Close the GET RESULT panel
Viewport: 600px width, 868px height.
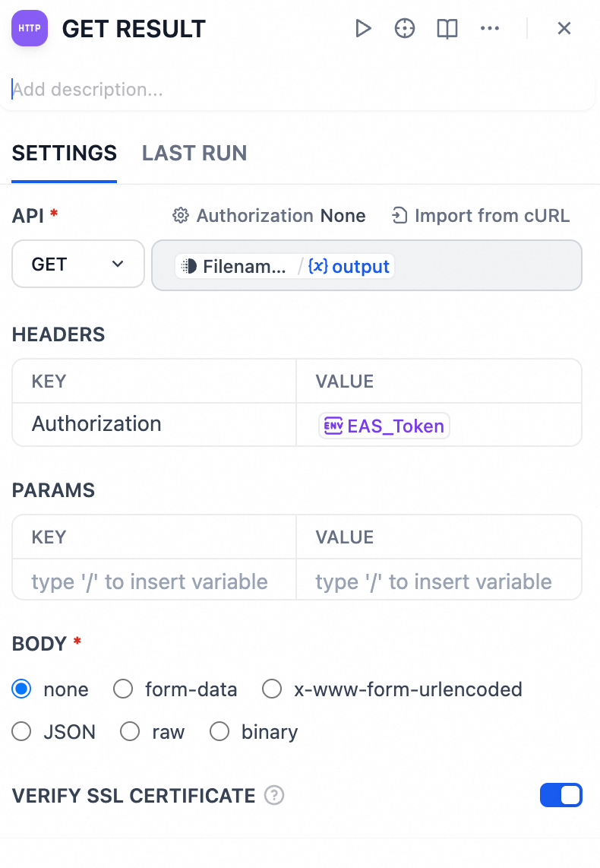564,29
